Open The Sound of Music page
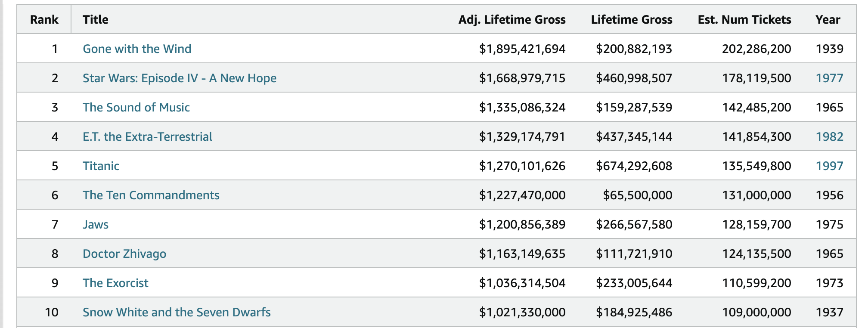The image size is (868, 328). [136, 107]
